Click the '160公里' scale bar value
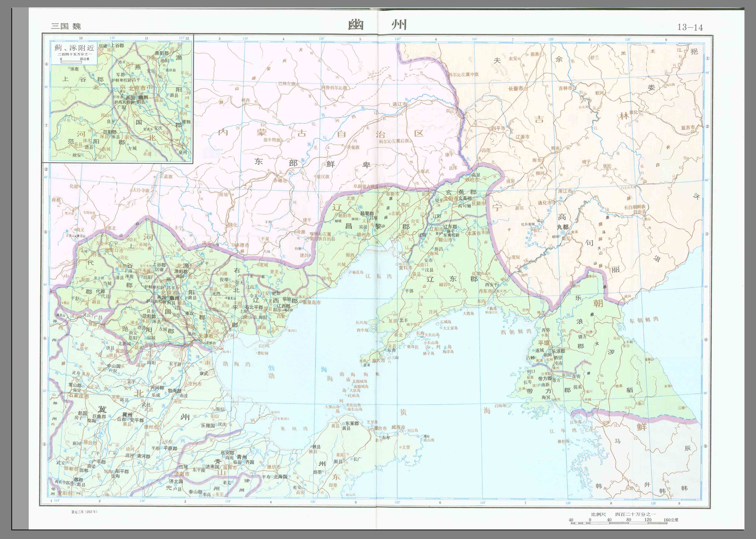 (x=671, y=520)
